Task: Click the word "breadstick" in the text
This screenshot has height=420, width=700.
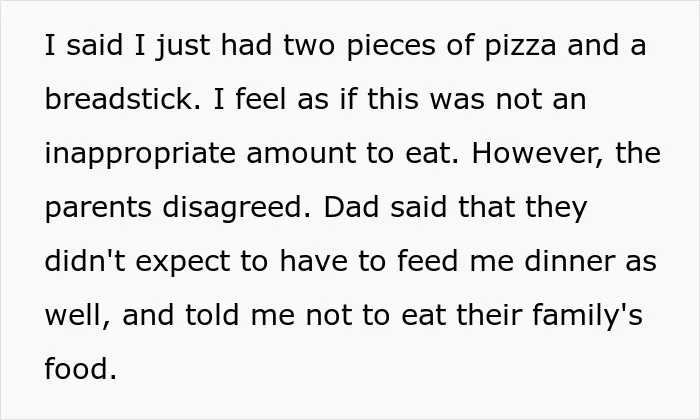Action: point(119,99)
